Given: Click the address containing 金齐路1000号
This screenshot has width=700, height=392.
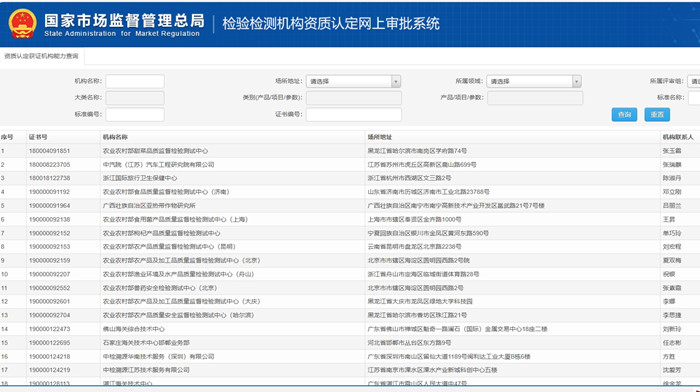Looking at the screenshot, I should [415, 220].
